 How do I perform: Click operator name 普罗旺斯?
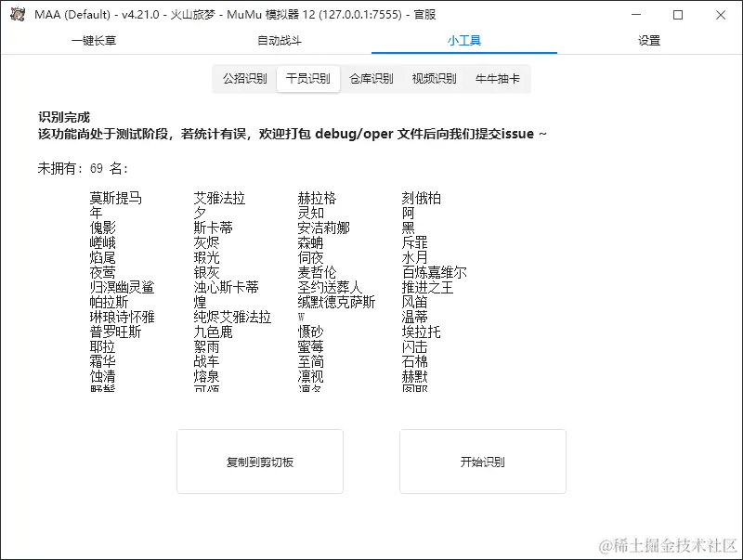coord(115,332)
